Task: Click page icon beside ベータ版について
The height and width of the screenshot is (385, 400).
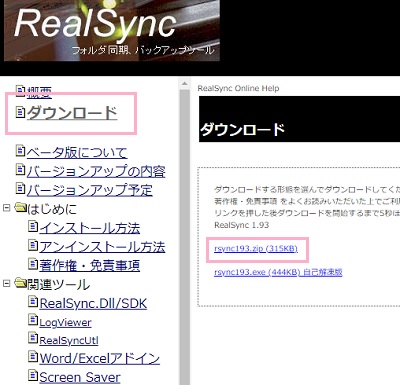Action: tap(21, 151)
